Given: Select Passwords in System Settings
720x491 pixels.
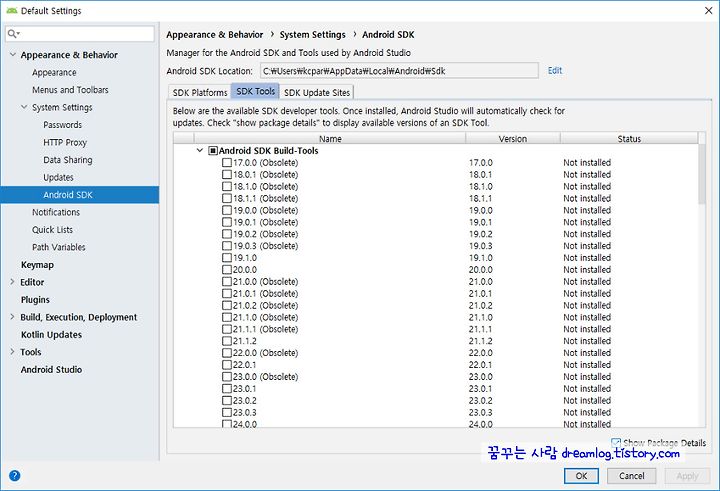Looking at the screenshot, I should [x=62, y=125].
